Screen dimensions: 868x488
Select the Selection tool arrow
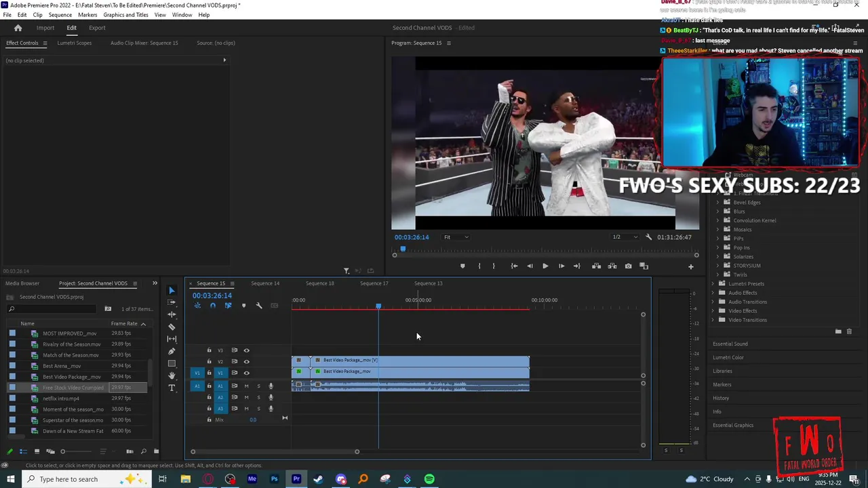pos(172,290)
